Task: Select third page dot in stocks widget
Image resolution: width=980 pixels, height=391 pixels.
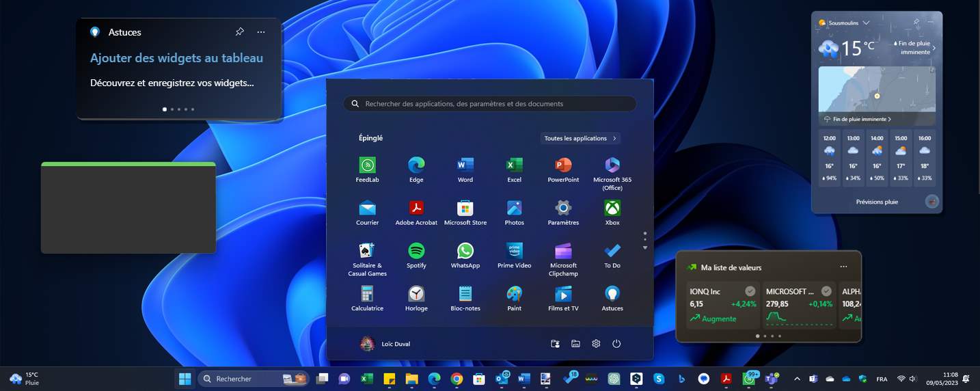Action: coord(772,336)
